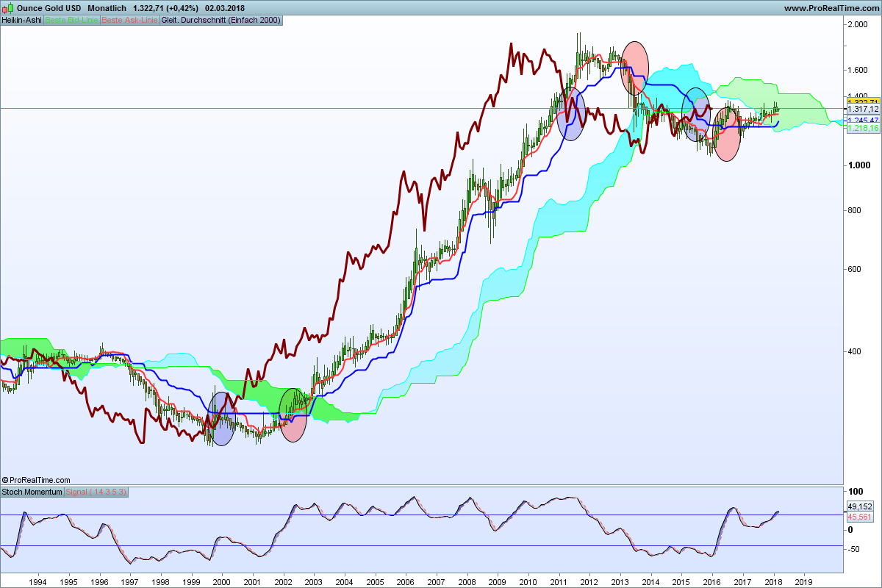Open the www.ProRealTime.com link at top right

tap(830, 8)
